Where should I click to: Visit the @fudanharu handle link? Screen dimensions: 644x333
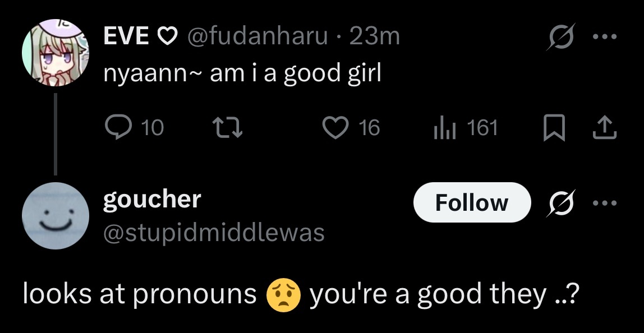coord(257,36)
